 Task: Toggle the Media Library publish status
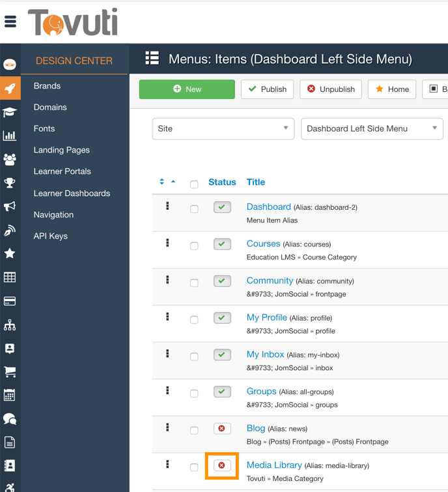(x=221, y=466)
